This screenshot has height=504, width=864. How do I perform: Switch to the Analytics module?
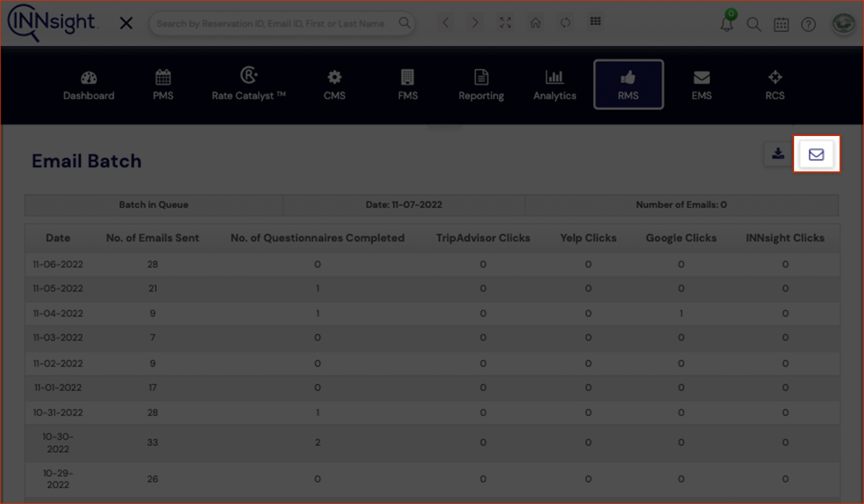tap(554, 85)
